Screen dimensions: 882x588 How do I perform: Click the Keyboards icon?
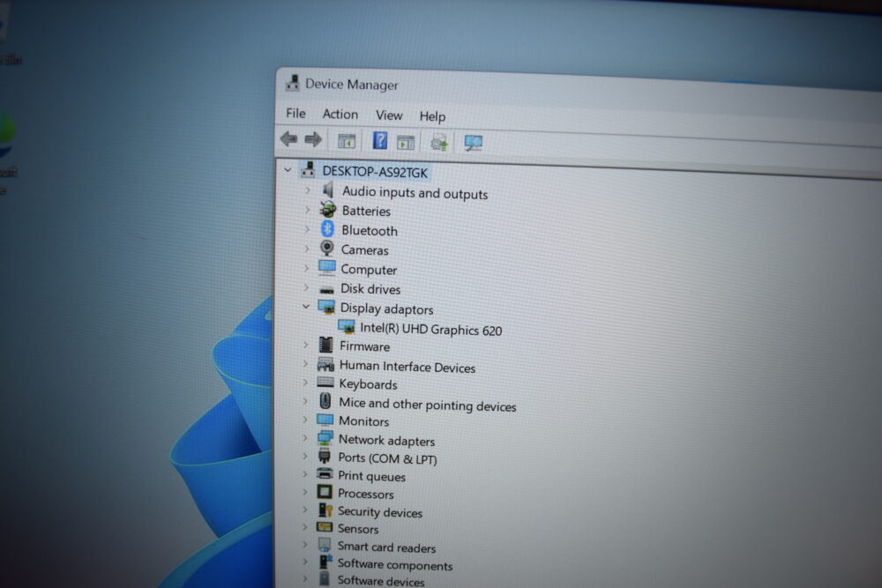click(325, 383)
